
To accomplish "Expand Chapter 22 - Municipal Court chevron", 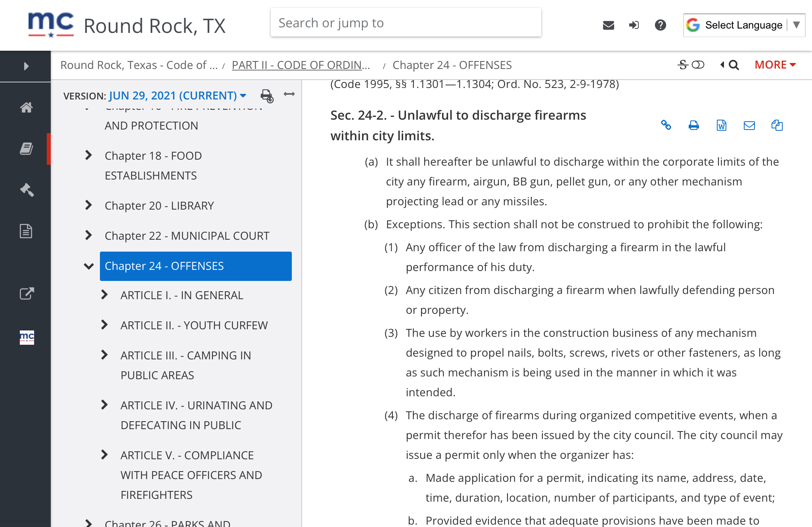I will (89, 235).
